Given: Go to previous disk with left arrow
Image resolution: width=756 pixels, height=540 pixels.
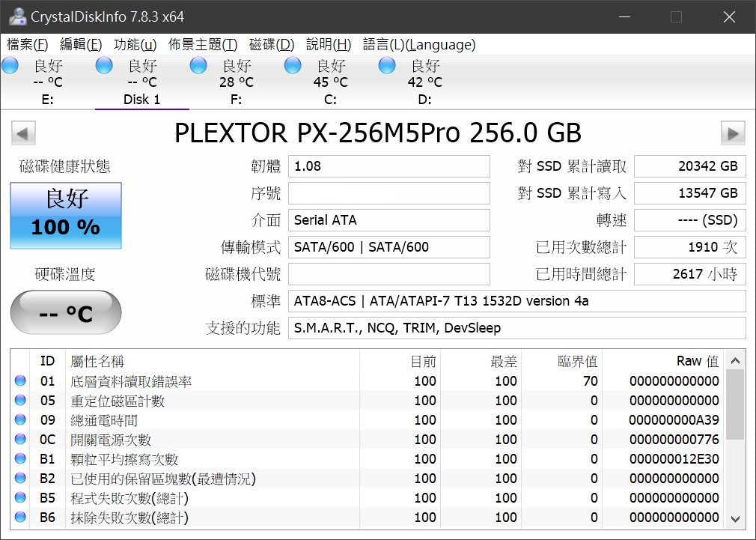Looking at the screenshot, I should [x=24, y=133].
